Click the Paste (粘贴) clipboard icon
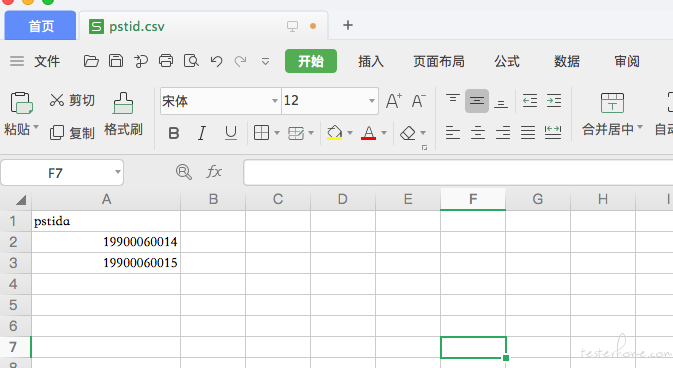Screen dimensions: 673x368 click(21, 103)
